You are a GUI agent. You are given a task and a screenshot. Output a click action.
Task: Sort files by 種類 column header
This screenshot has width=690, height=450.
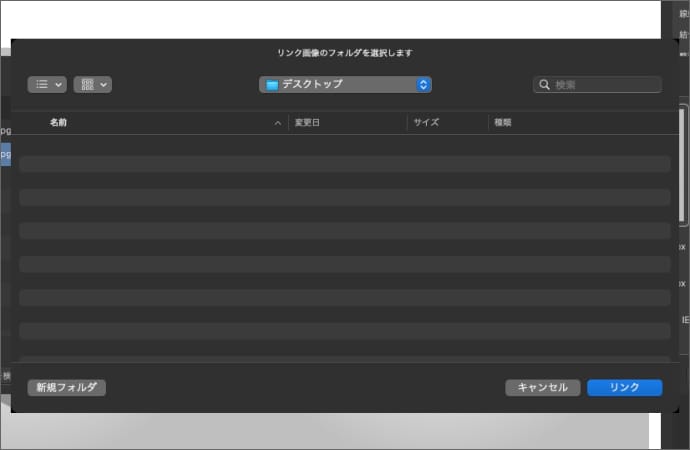(x=503, y=123)
